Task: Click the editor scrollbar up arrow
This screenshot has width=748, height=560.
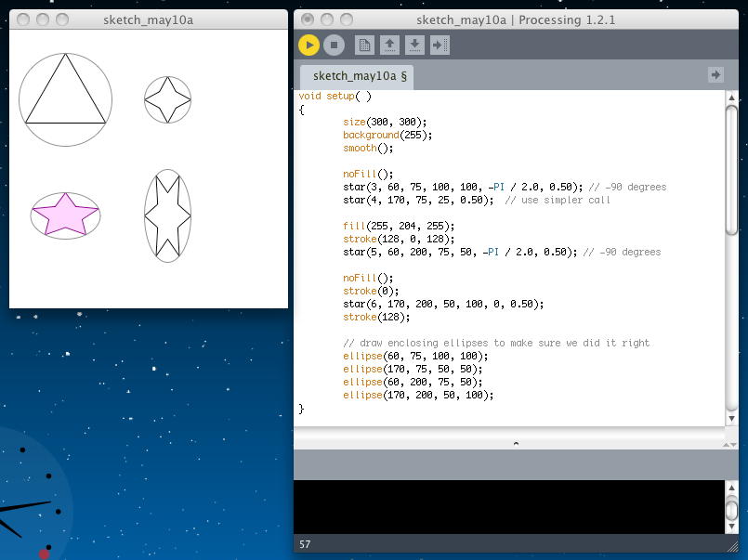Action: click(x=732, y=98)
